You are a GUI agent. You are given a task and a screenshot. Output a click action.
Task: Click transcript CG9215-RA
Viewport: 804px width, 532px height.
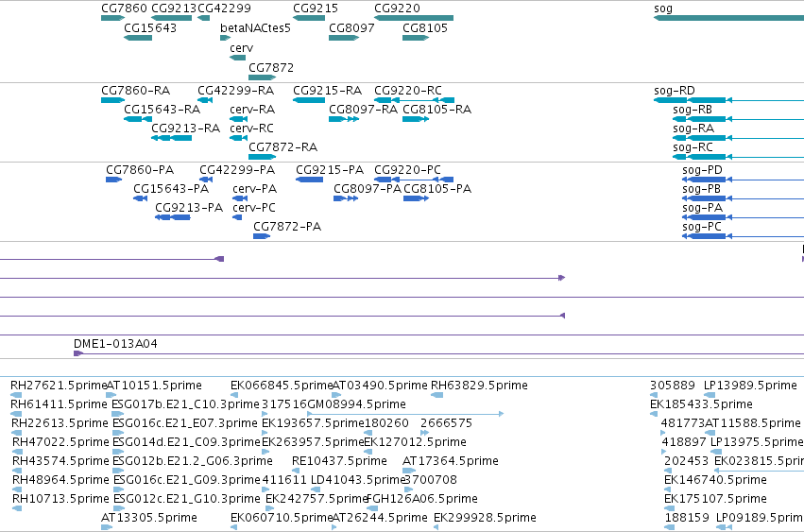click(327, 91)
